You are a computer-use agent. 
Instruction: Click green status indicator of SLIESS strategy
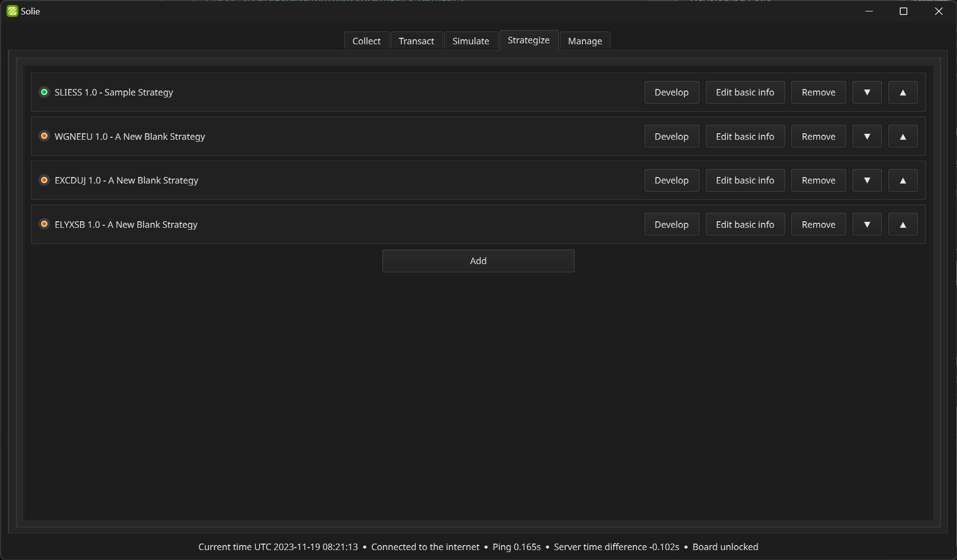tap(44, 92)
